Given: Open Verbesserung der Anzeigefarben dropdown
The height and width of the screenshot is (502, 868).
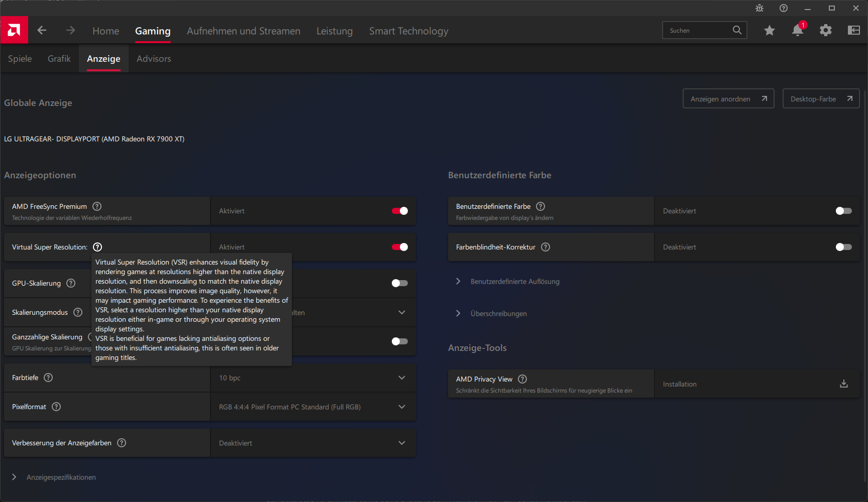Looking at the screenshot, I should point(313,443).
